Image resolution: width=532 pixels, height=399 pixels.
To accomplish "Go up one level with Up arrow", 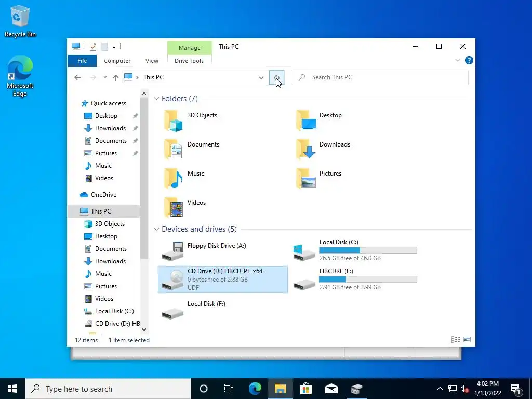I will coord(116,78).
